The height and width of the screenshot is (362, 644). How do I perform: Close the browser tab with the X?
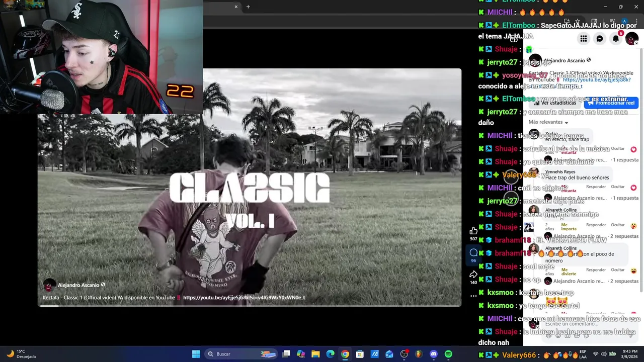[x=236, y=7]
